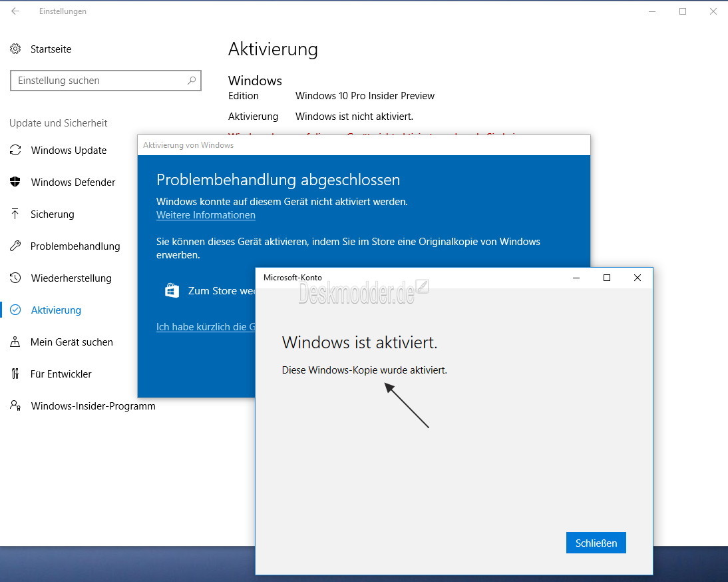Maximize the Einstellungen window
728x582 pixels.
coord(683,11)
